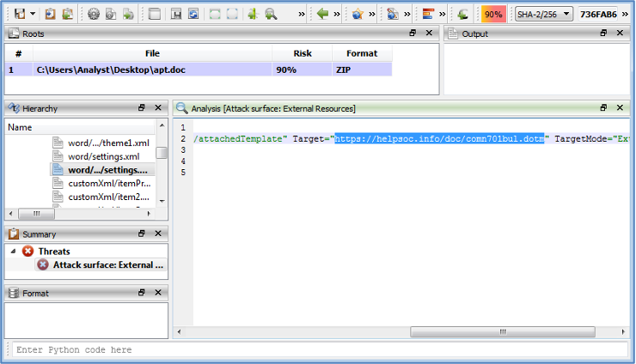This screenshot has height=364, width=636.
Task: Expand overflow chevron after globe star icon
Action: (372, 15)
